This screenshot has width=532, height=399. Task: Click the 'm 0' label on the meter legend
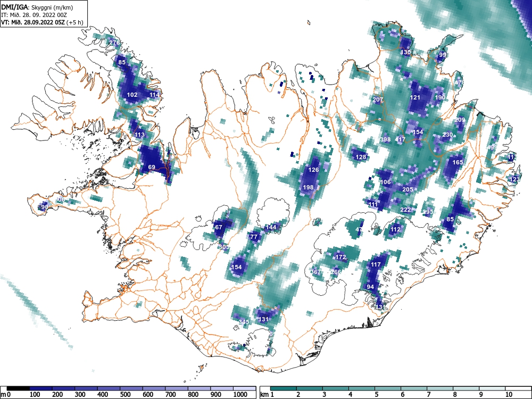coord(6,394)
